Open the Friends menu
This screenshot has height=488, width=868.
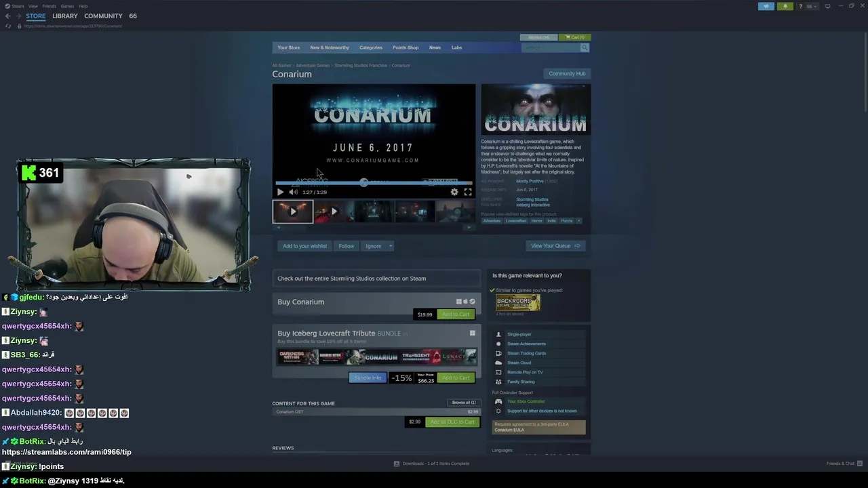[x=50, y=6]
